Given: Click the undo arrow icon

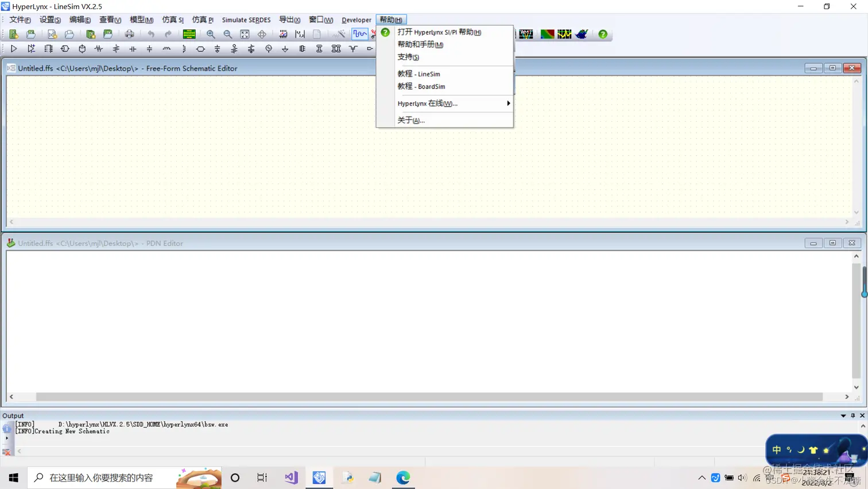Looking at the screenshot, I should (151, 34).
